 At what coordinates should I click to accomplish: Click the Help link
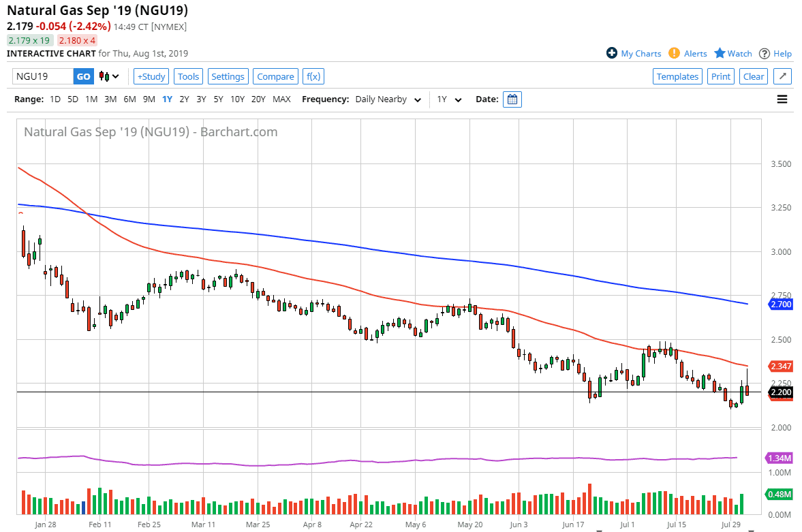(x=782, y=54)
